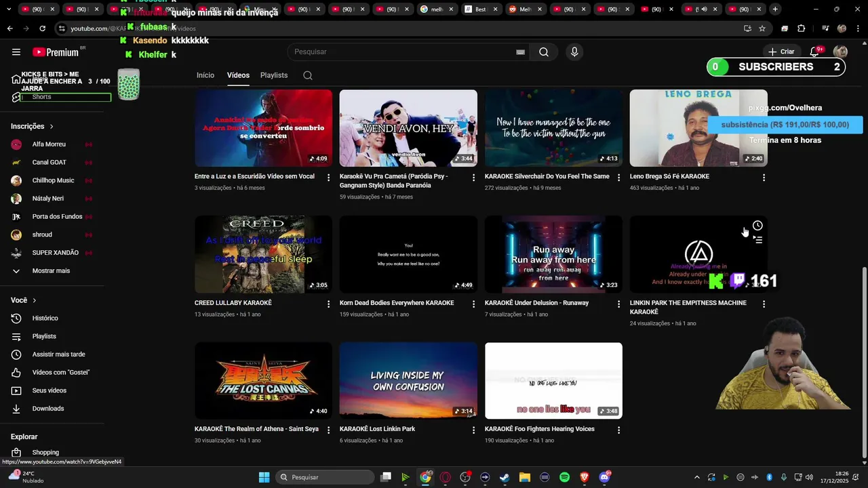Viewport: 868px width, 488px height.
Task: Expand Mostrar mais in subscriptions
Action: pyautogui.click(x=52, y=271)
